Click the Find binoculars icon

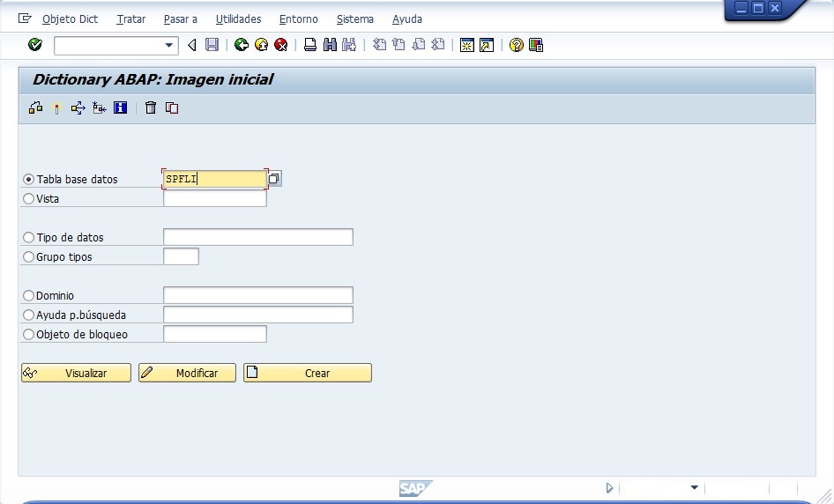tap(330, 45)
